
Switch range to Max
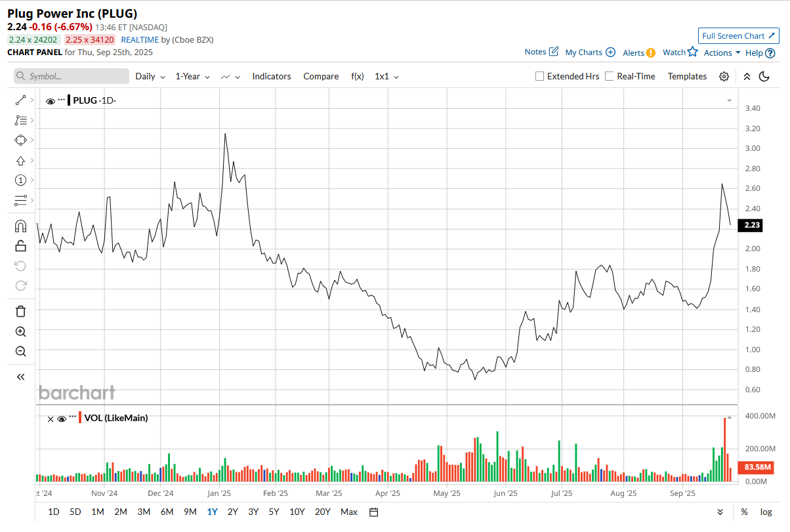pyautogui.click(x=349, y=512)
